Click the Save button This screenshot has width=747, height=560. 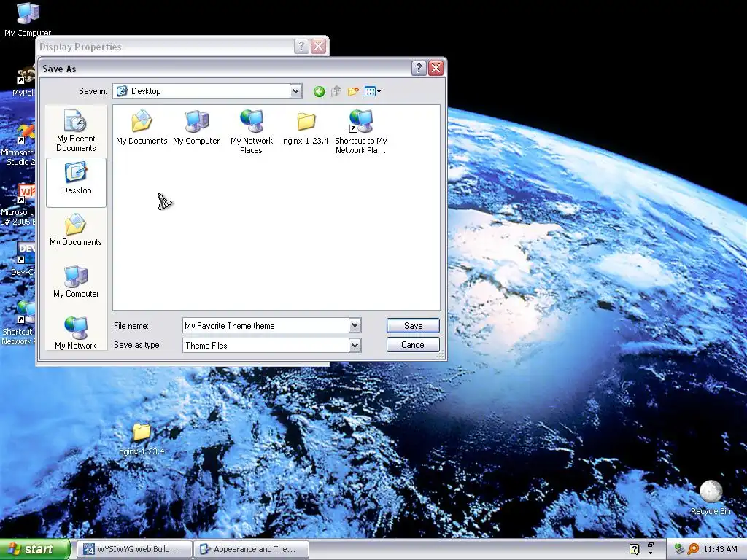(413, 326)
